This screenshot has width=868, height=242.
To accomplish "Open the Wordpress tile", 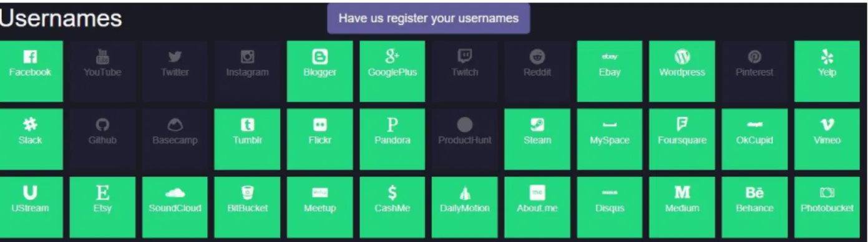I will (x=682, y=71).
